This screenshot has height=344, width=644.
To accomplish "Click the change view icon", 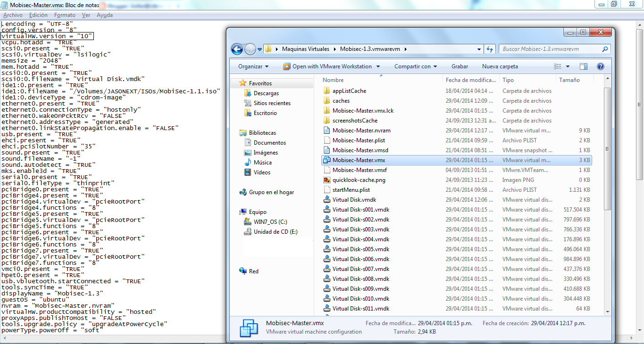I will pos(558,66).
